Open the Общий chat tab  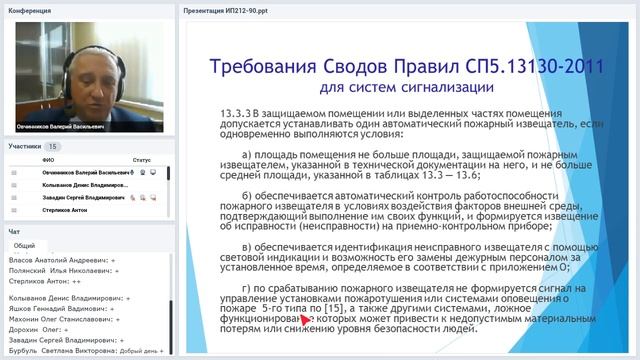(x=24, y=246)
